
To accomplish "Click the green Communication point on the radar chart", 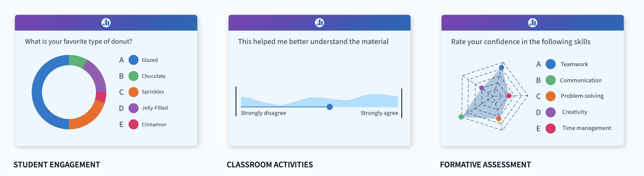I will [x=461, y=117].
